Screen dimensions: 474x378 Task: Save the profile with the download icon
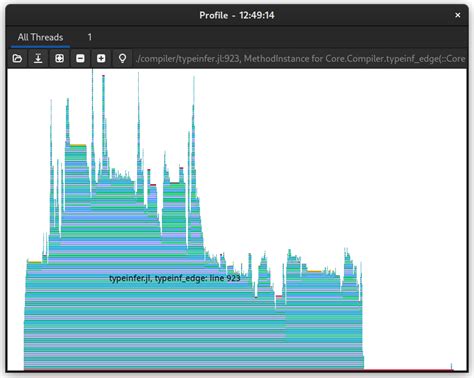pos(38,59)
